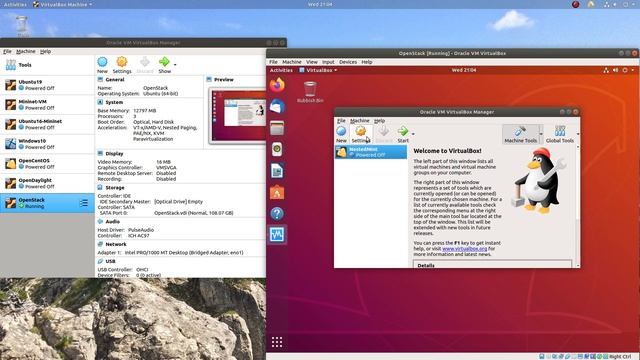Open LibreOffice Writer from guest dock
The image size is (640, 360).
pos(277,171)
